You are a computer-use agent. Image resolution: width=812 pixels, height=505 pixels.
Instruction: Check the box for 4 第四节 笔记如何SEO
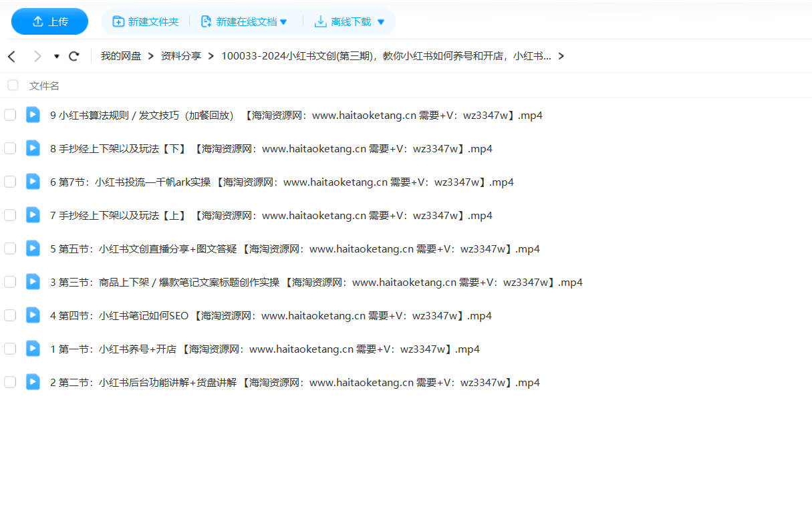coord(10,315)
